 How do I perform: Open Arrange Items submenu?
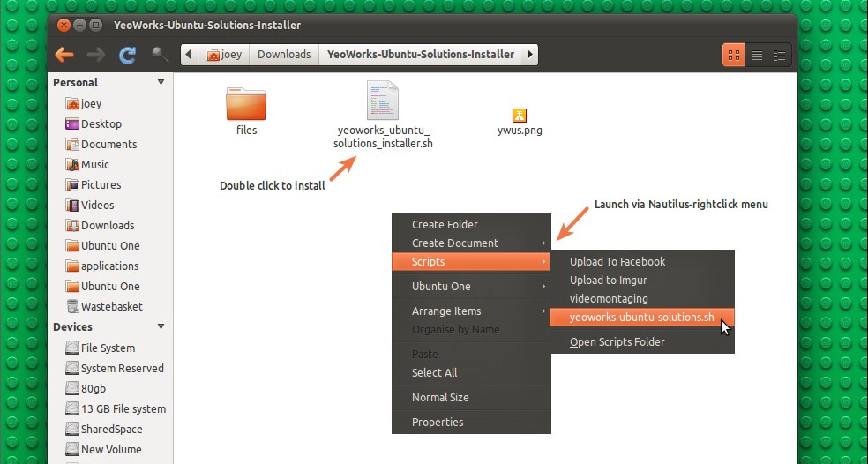471,311
